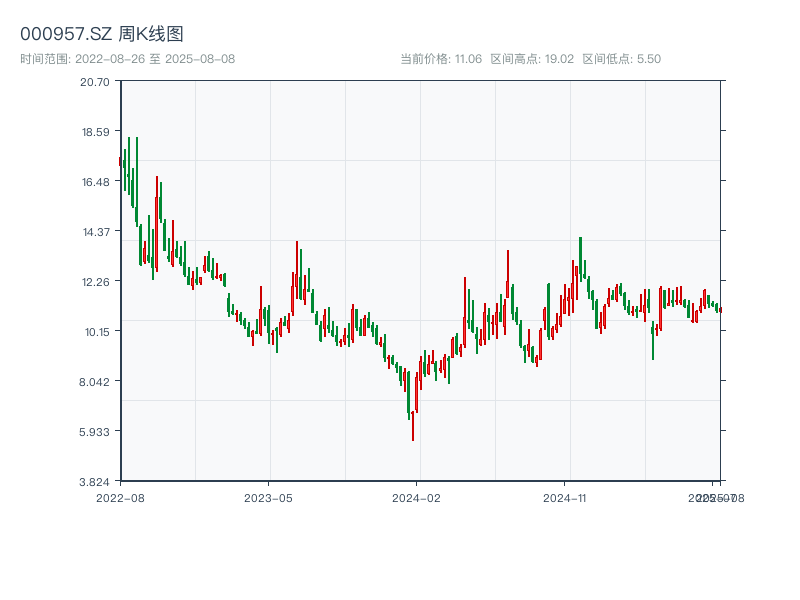The image size is (800, 600).
Task: Click the y-axis label 16.48
Action: (95, 182)
